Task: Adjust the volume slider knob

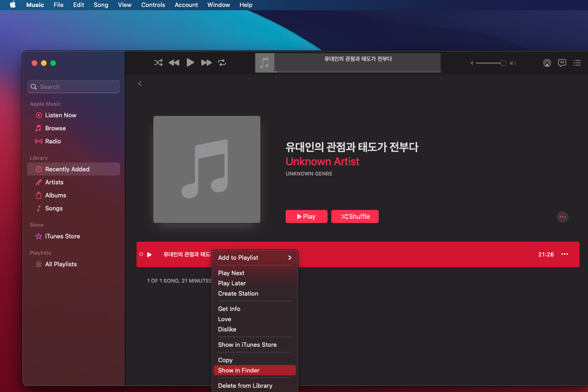Action: [x=503, y=63]
